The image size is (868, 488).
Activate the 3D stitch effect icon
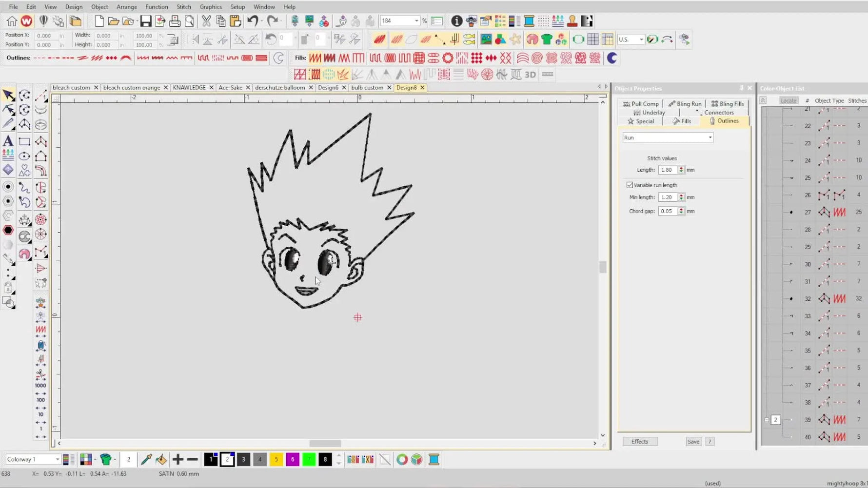(x=530, y=75)
